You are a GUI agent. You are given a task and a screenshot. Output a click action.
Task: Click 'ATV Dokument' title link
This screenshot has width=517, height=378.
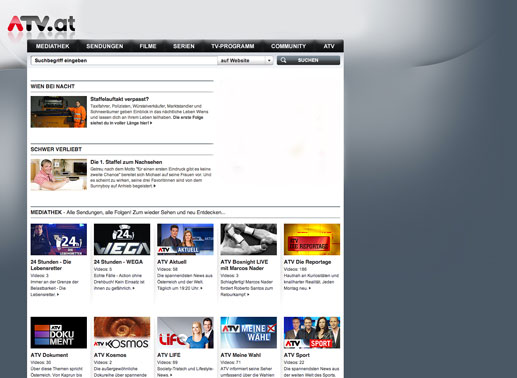(x=49, y=355)
